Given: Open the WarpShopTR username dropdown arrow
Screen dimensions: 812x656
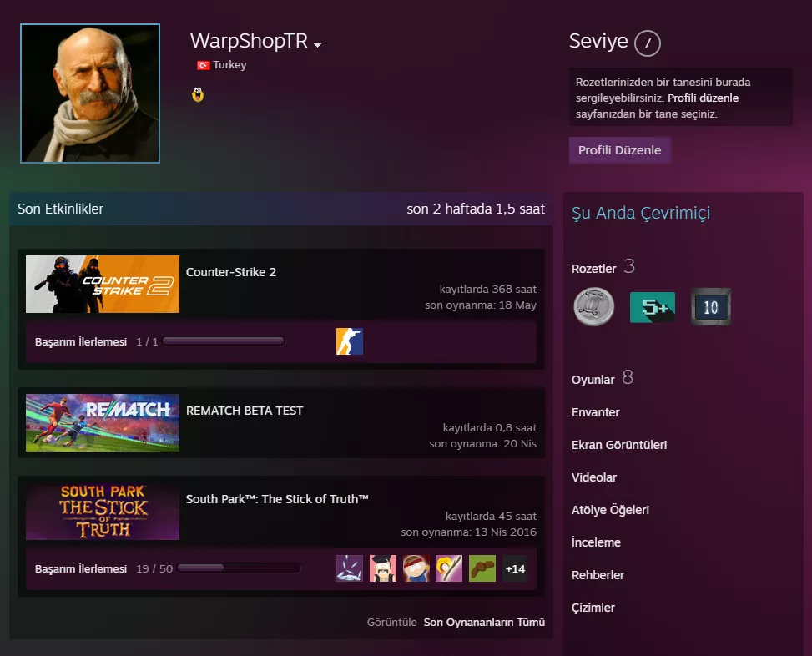Looking at the screenshot, I should click(318, 45).
